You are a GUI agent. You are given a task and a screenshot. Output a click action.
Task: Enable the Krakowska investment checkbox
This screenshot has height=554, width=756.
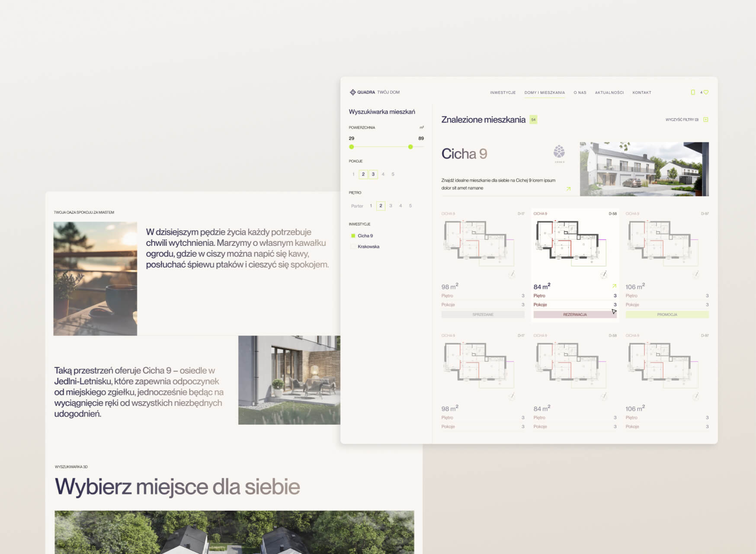(353, 247)
